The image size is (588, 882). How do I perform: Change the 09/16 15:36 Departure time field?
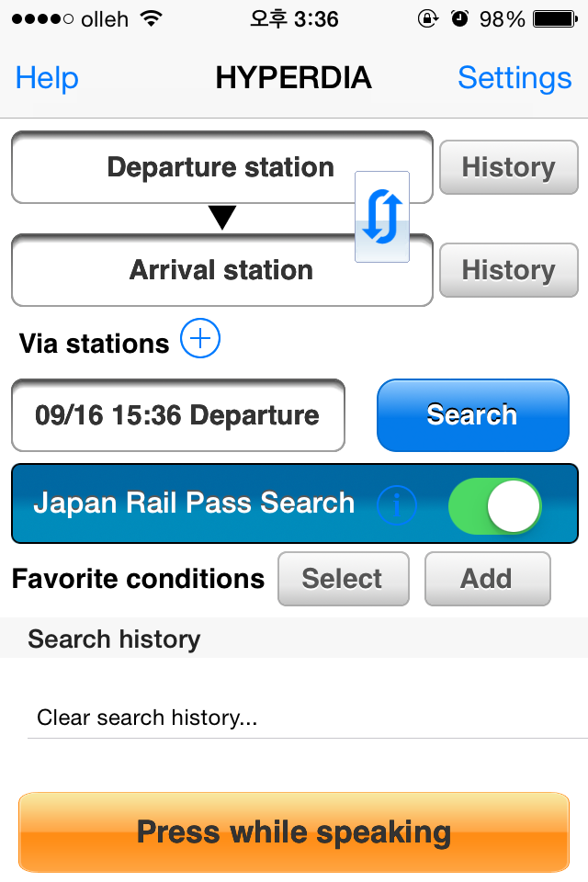[x=177, y=415]
